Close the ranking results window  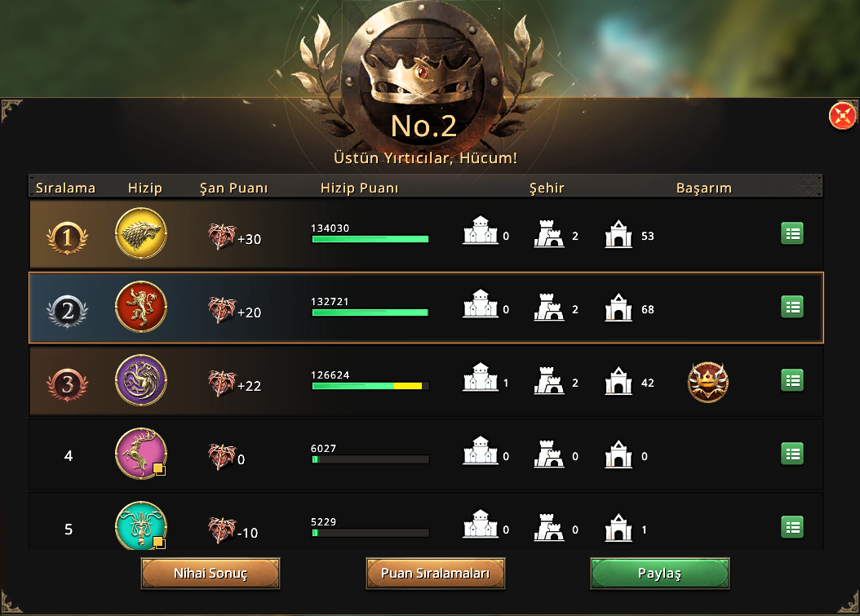coord(842,116)
